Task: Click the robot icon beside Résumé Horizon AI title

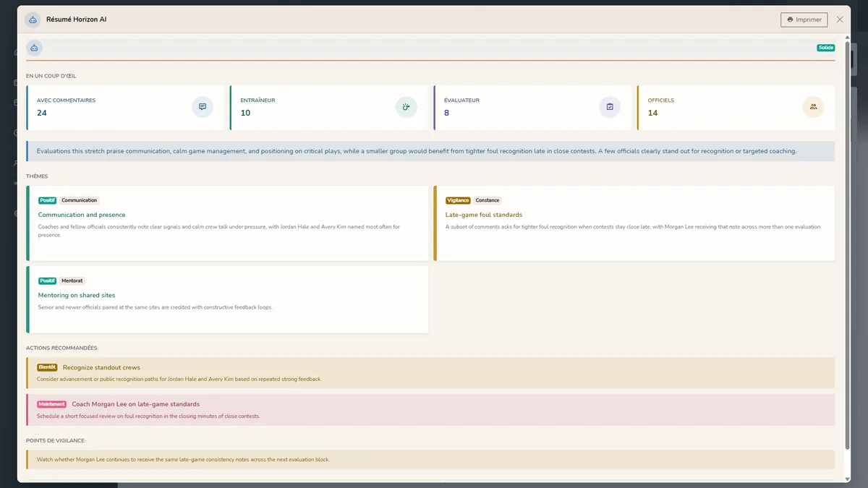Action: point(33,20)
